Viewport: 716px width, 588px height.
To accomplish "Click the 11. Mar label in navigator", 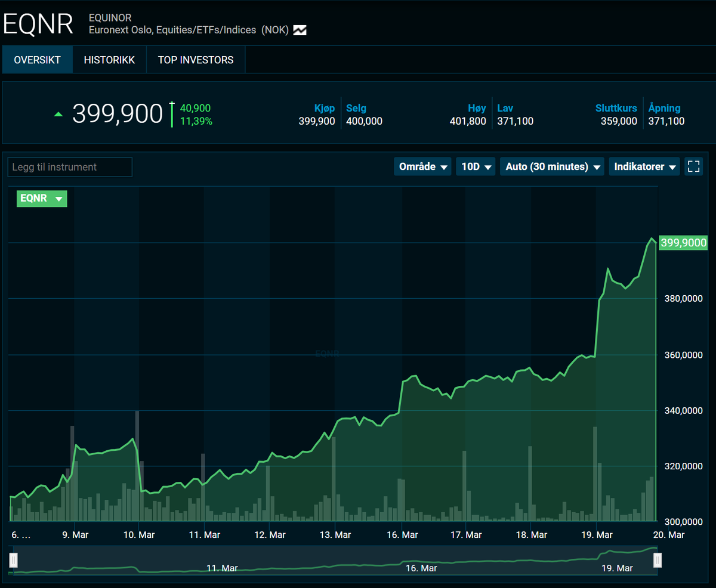I will coord(222,568).
